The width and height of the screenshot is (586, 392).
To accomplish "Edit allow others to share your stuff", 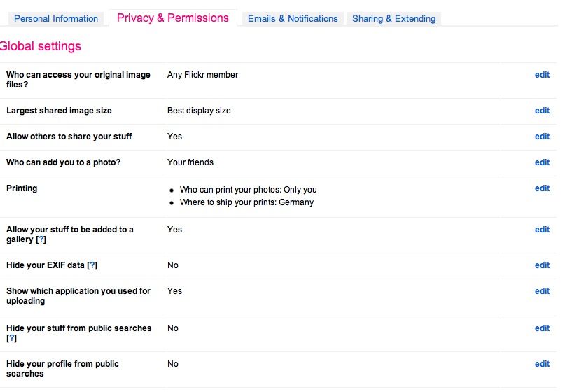I will coord(542,136).
